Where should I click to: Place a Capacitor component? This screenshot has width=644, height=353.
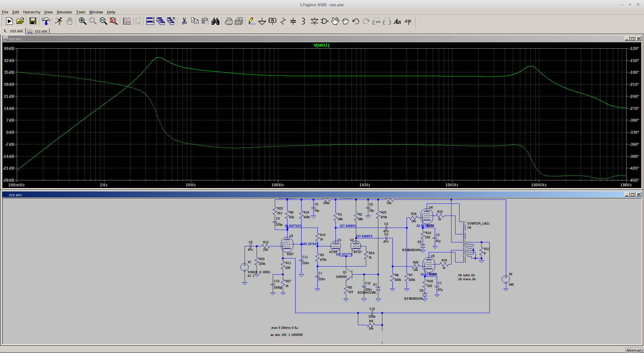tap(293, 21)
